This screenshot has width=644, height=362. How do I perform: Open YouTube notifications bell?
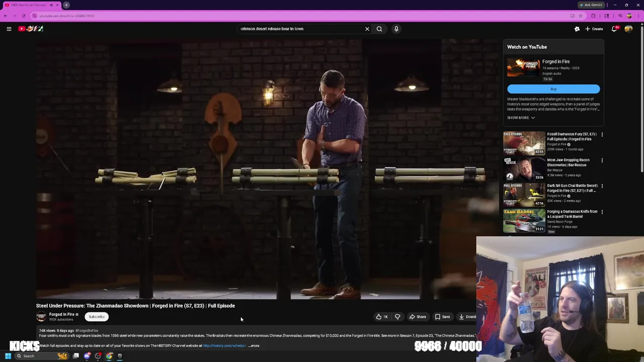coord(614,29)
